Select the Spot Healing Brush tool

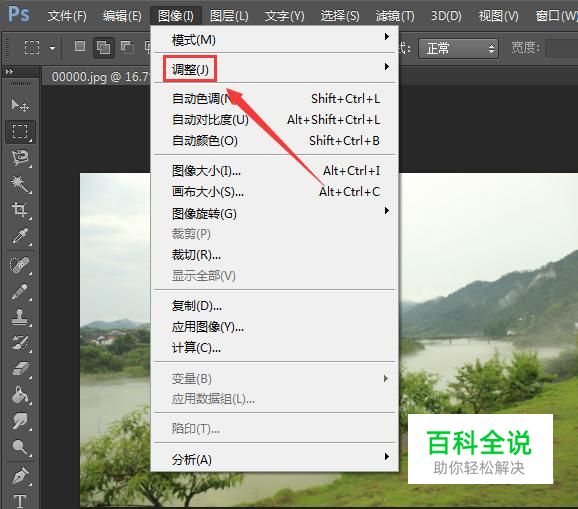pyautogui.click(x=20, y=265)
